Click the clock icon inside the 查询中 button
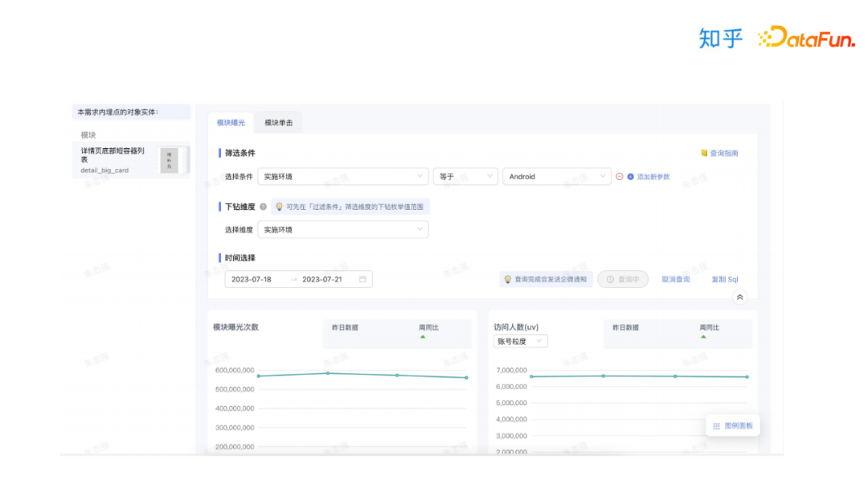Screen dimensions: 868x488 [x=610, y=280]
